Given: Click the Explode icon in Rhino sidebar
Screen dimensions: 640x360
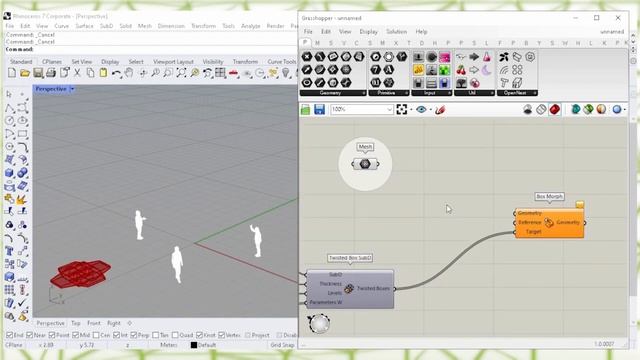Looking at the screenshot, I should [x=21, y=199].
